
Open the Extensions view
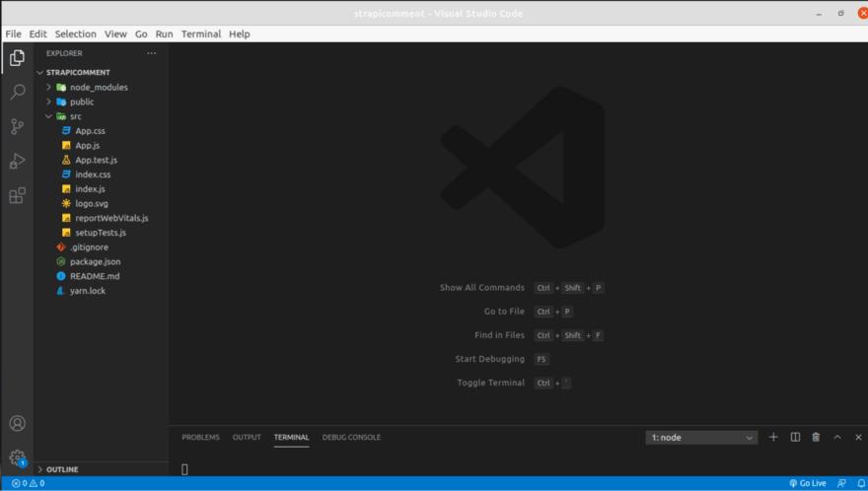pos(17,195)
